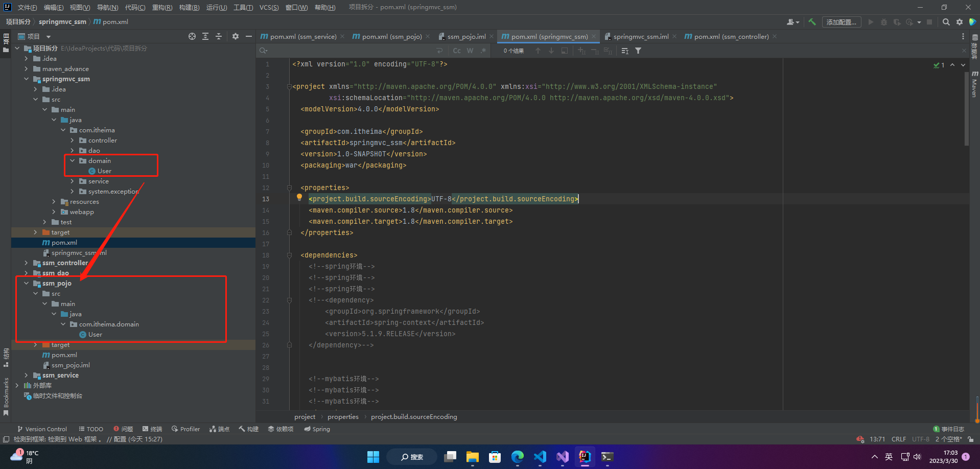
Task: Open IDE settings gear in the top toolbar
Action: coord(959,22)
